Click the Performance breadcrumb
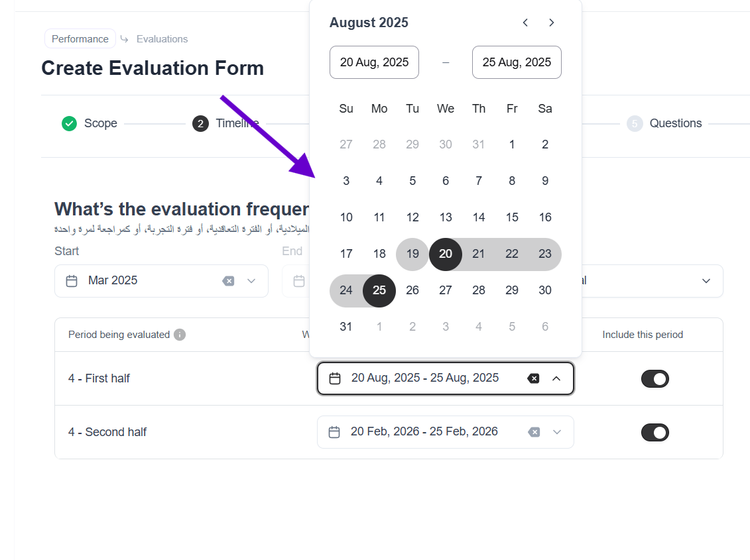This screenshot has height=560, width=750. tap(80, 39)
